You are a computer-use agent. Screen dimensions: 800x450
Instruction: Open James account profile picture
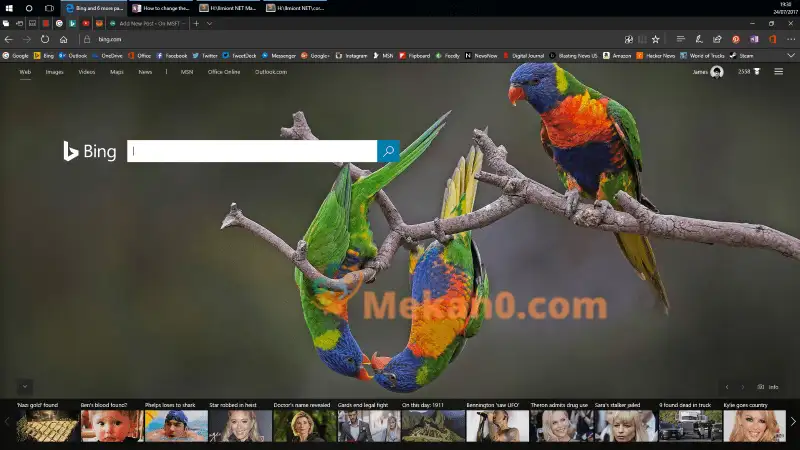pyautogui.click(x=717, y=72)
